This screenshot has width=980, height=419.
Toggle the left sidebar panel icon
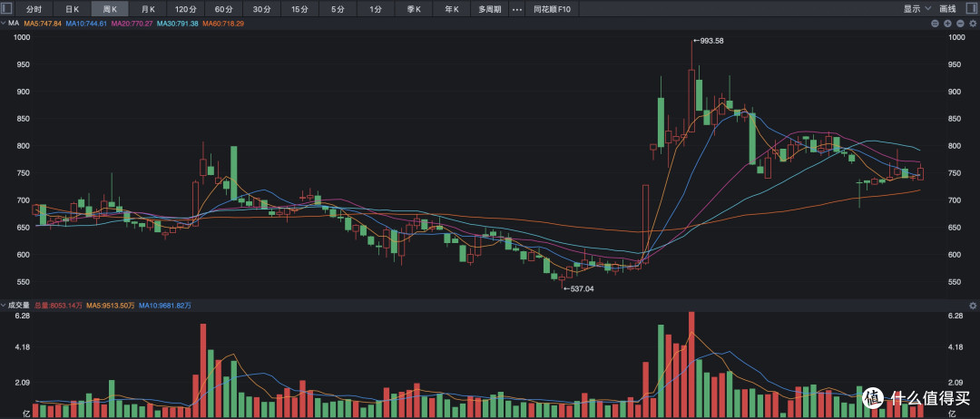coord(7,9)
